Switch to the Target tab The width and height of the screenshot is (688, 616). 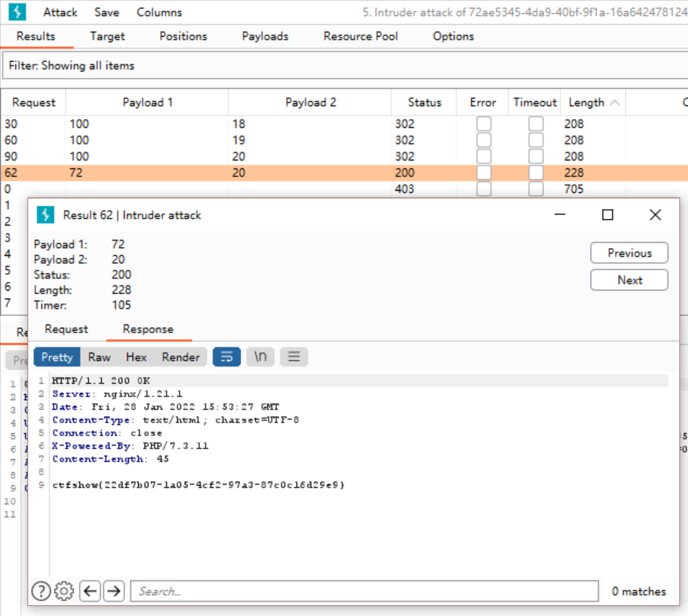108,36
